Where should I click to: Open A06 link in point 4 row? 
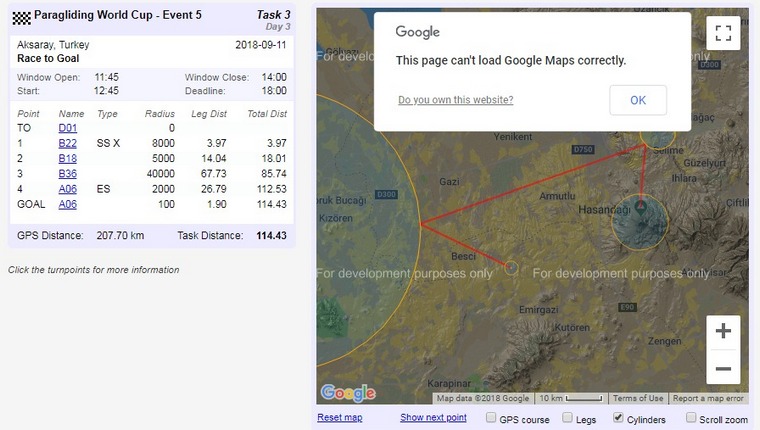pos(68,189)
